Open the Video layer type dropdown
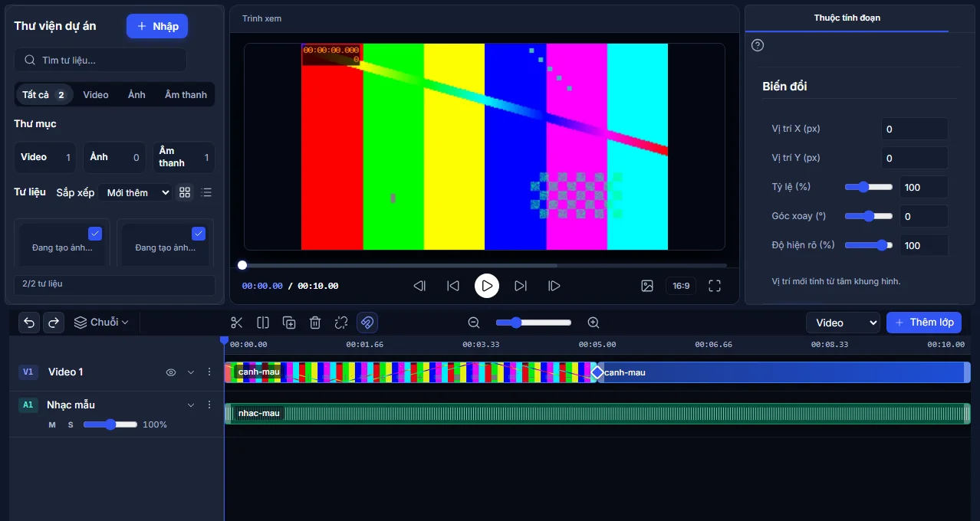 tap(843, 323)
